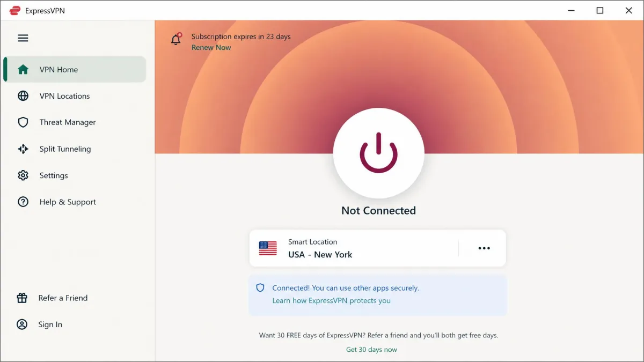Click the Threat Manager shield icon
644x362 pixels.
[x=23, y=122]
